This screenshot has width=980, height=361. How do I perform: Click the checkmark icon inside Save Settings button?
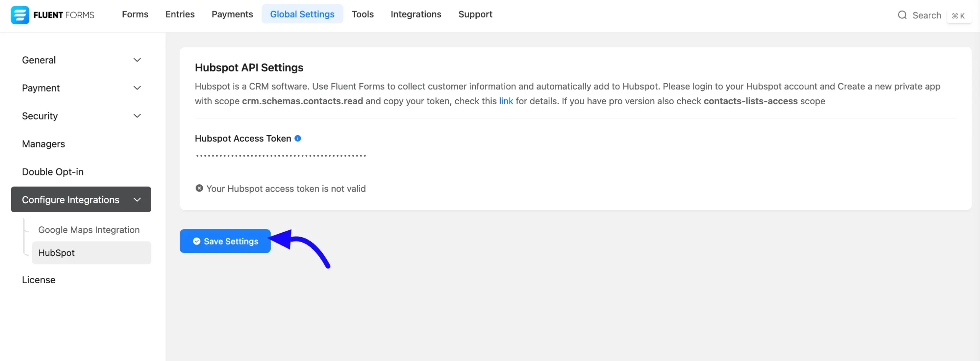[x=196, y=241]
